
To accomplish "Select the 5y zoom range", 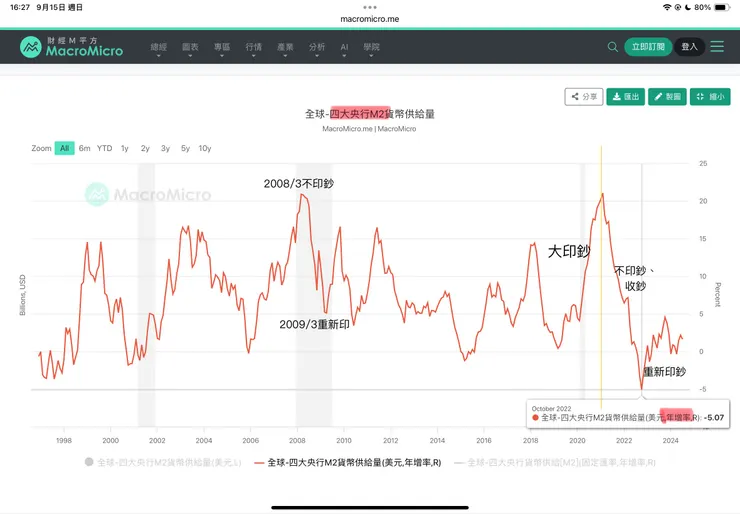I will pyautogui.click(x=185, y=148).
